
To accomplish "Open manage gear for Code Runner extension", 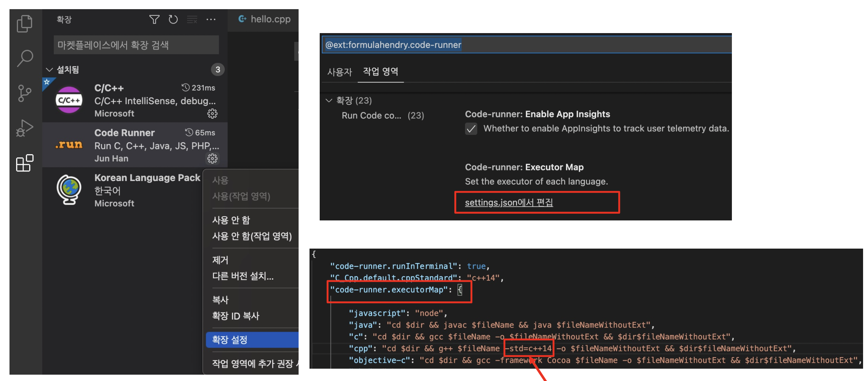I will tap(212, 159).
